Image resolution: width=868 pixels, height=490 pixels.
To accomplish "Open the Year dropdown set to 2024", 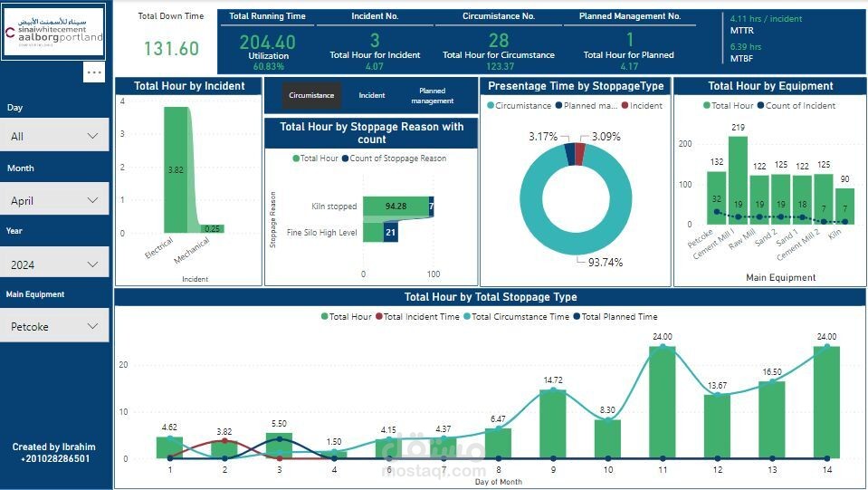I will point(54,264).
